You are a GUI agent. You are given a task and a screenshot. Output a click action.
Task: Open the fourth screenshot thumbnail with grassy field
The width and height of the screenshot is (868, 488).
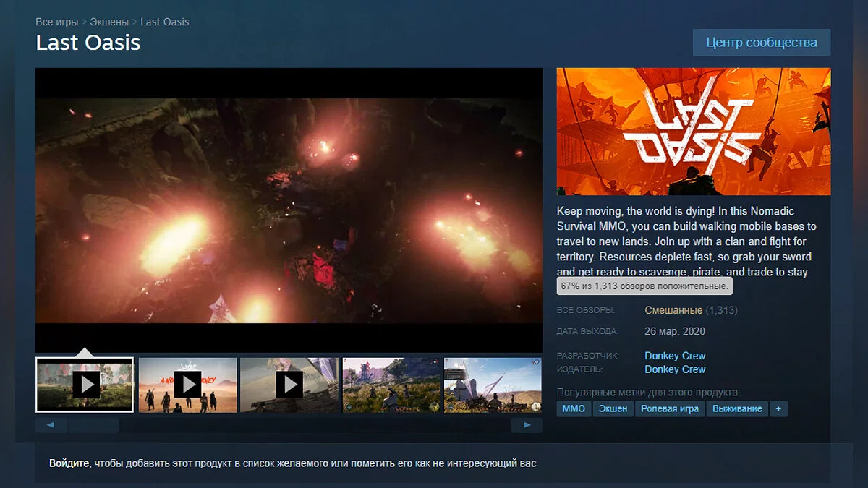391,385
